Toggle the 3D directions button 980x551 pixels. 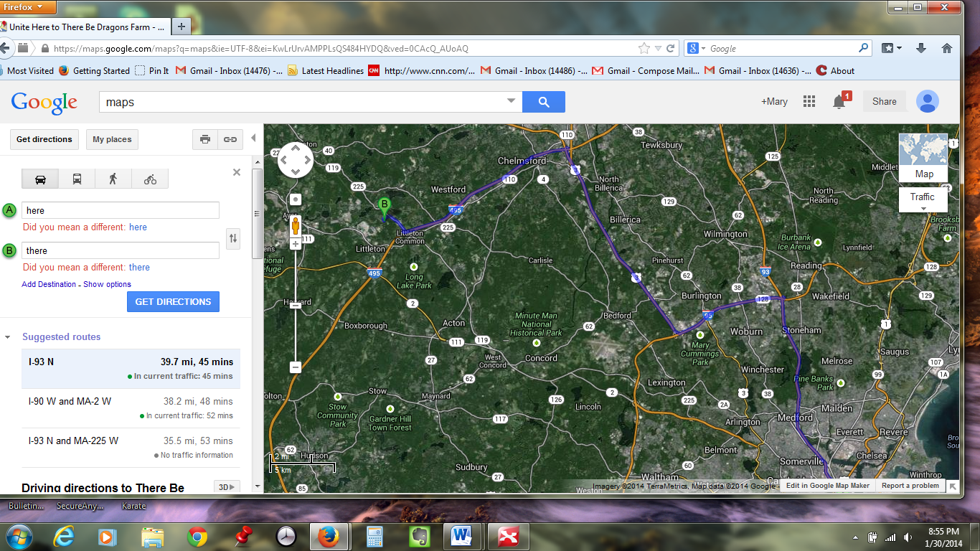[x=225, y=487]
